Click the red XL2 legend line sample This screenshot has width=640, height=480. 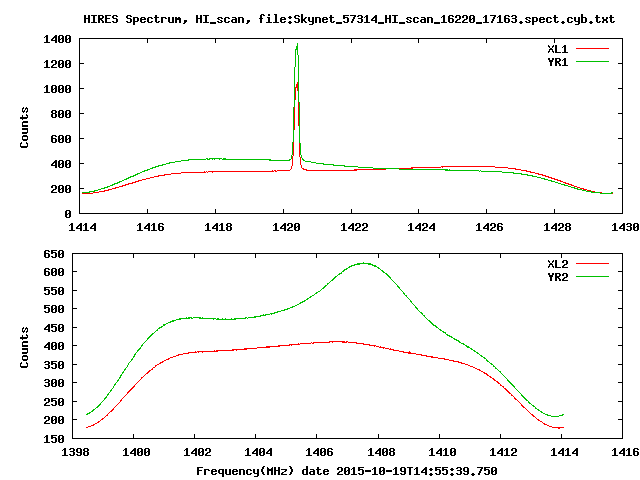pyautogui.click(x=593, y=264)
